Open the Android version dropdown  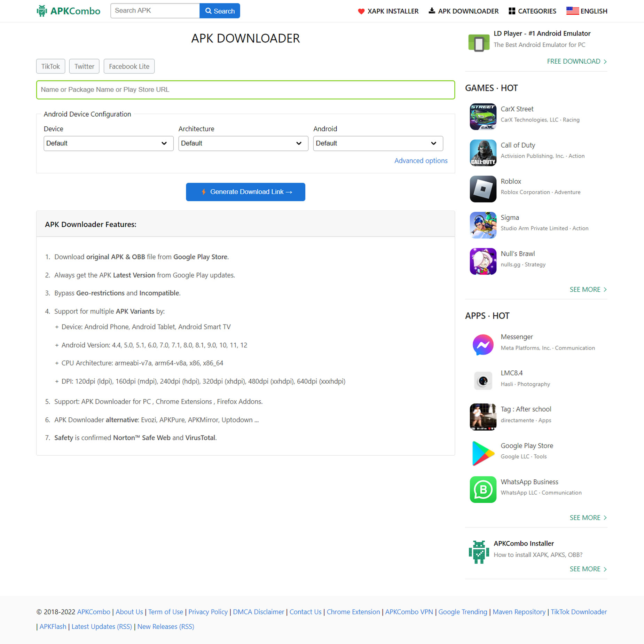click(378, 143)
